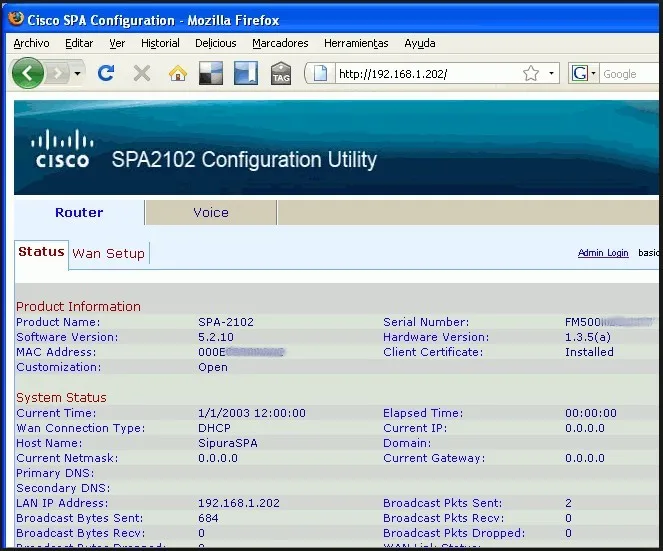Viewport: 663px width, 551px height.
Task: Open the Delicious menu
Action: point(216,43)
